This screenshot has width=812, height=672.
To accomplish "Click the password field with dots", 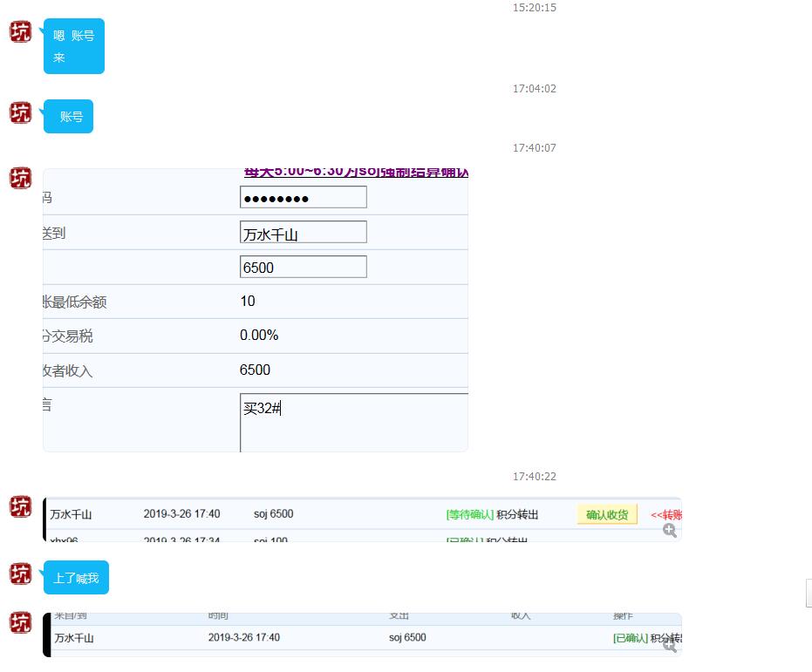I will pyautogui.click(x=303, y=198).
